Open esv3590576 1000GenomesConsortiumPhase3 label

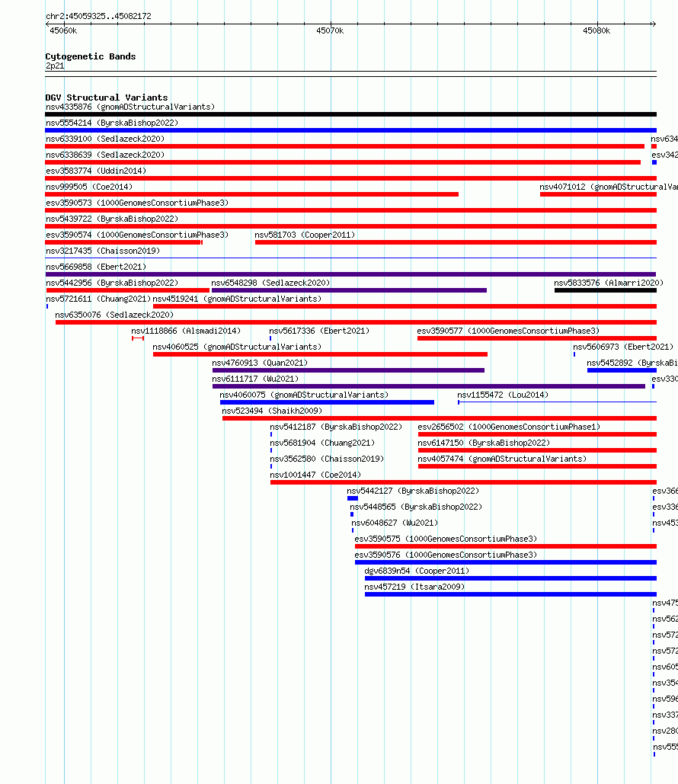446,555
